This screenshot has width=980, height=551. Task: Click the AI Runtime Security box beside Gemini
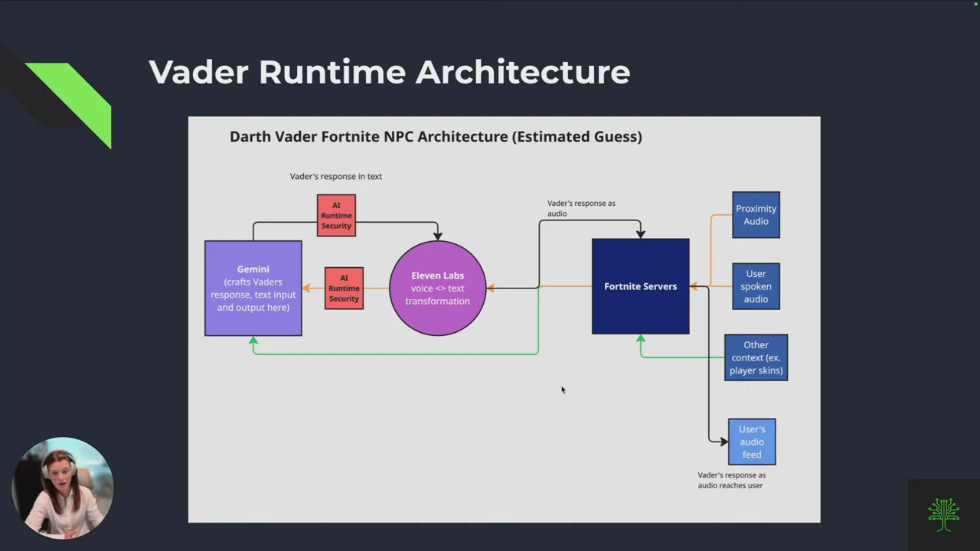pyautogui.click(x=344, y=289)
